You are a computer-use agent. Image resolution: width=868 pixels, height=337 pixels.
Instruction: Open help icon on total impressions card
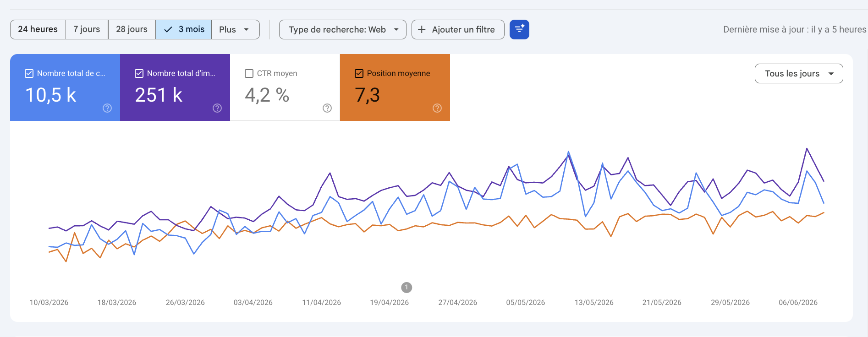point(217,108)
